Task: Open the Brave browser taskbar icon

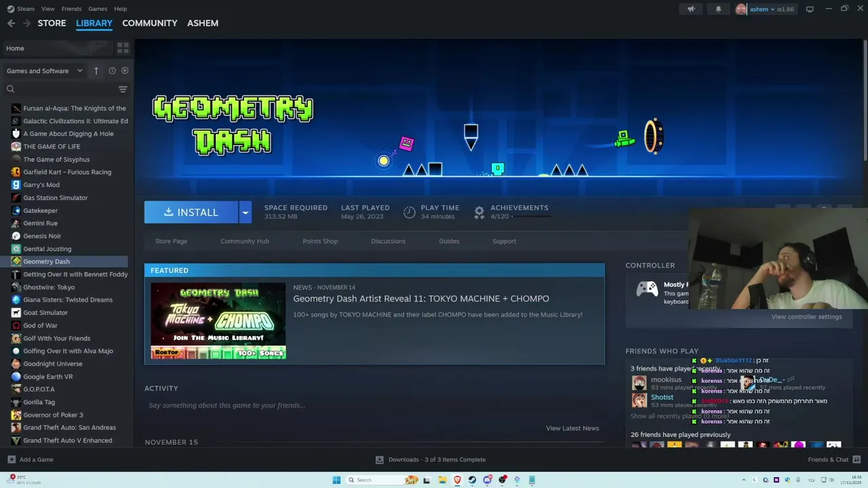Action: coord(457,480)
